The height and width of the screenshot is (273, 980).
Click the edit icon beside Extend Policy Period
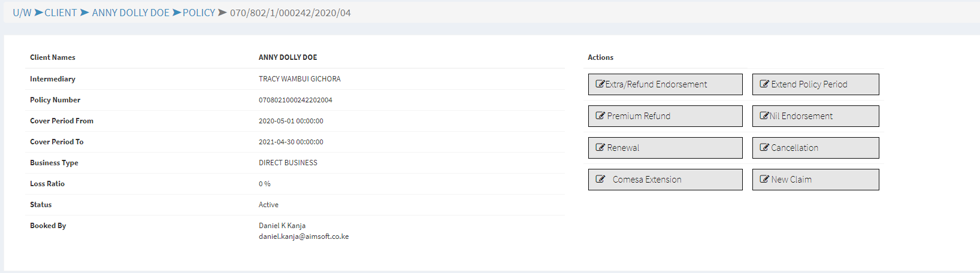pos(764,84)
